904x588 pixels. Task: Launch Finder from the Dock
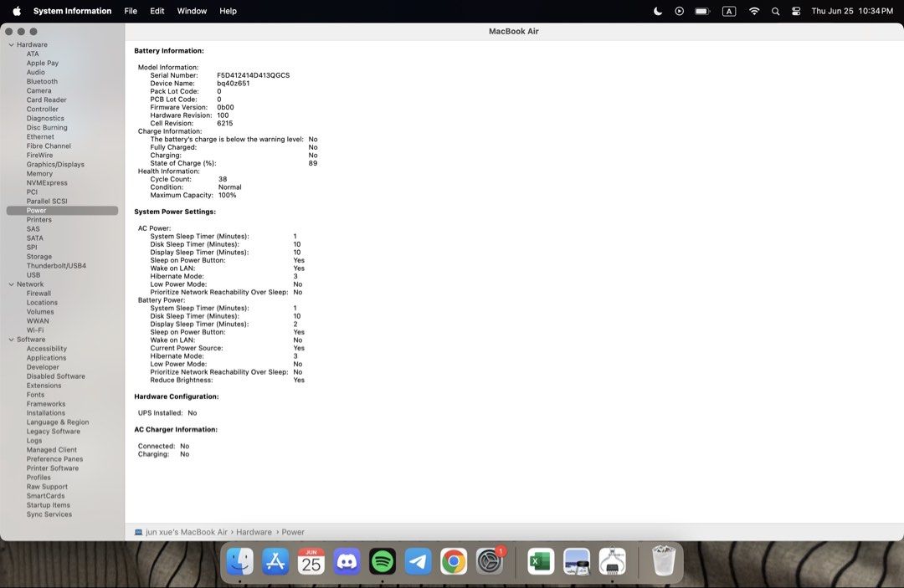pyautogui.click(x=240, y=561)
